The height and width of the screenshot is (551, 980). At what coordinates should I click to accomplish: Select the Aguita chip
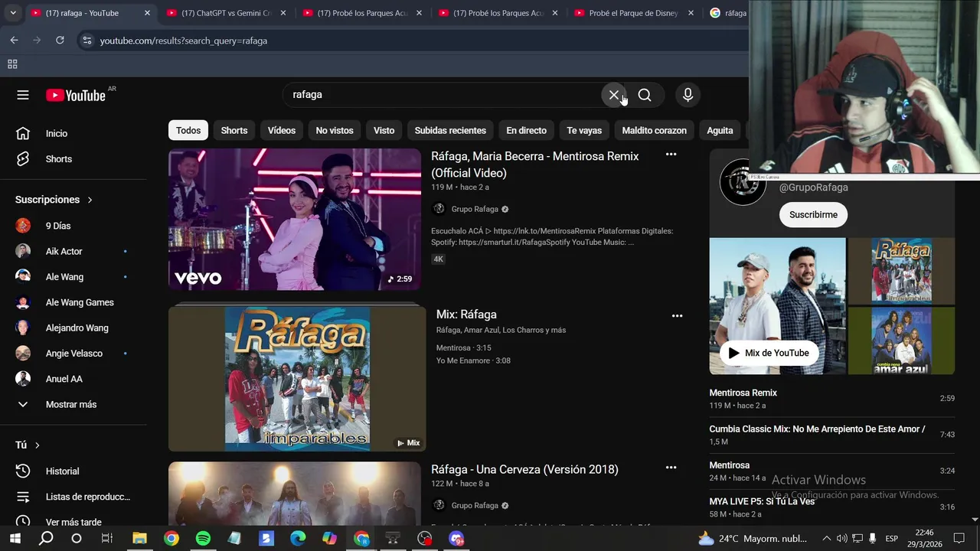click(x=720, y=130)
